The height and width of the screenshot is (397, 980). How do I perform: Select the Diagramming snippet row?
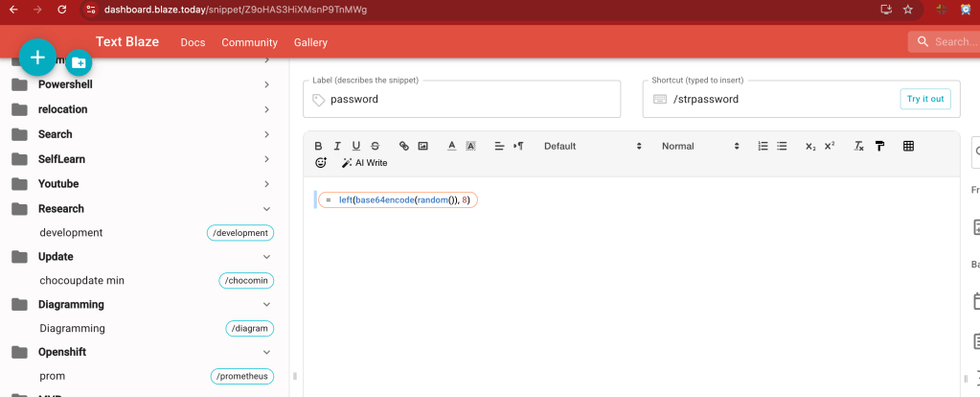pos(144,328)
